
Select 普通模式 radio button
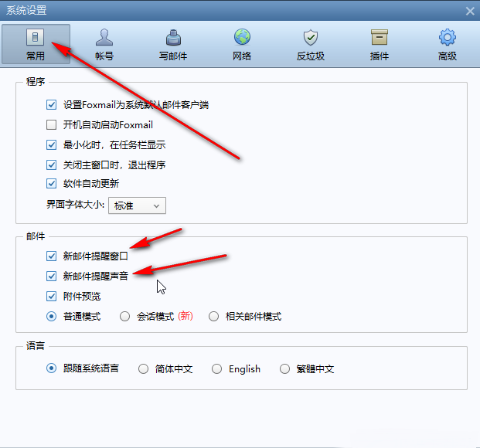[52, 316]
